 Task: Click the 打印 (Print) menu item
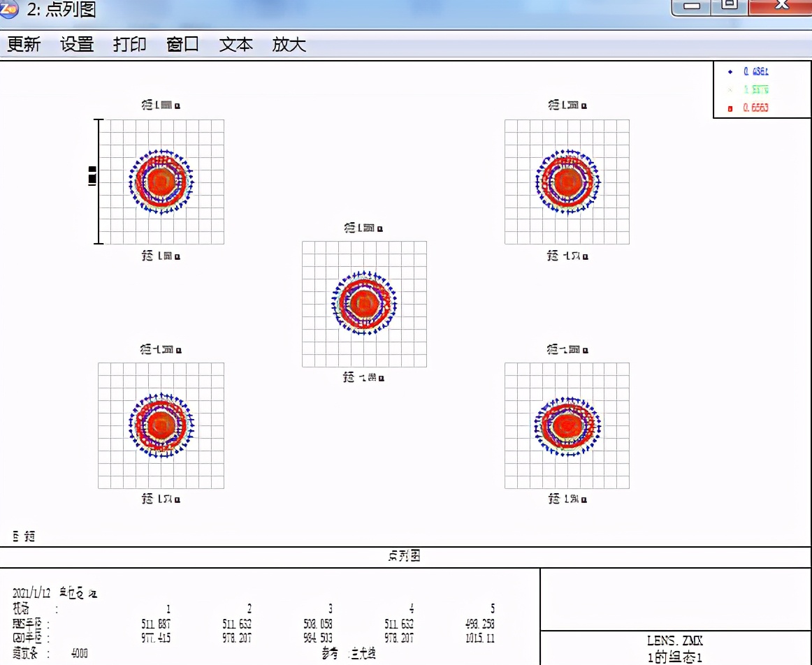click(129, 44)
